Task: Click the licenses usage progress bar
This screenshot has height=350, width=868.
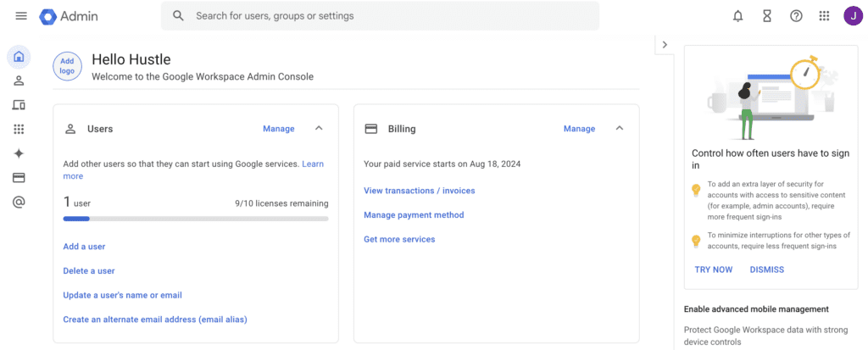Action: pos(195,219)
